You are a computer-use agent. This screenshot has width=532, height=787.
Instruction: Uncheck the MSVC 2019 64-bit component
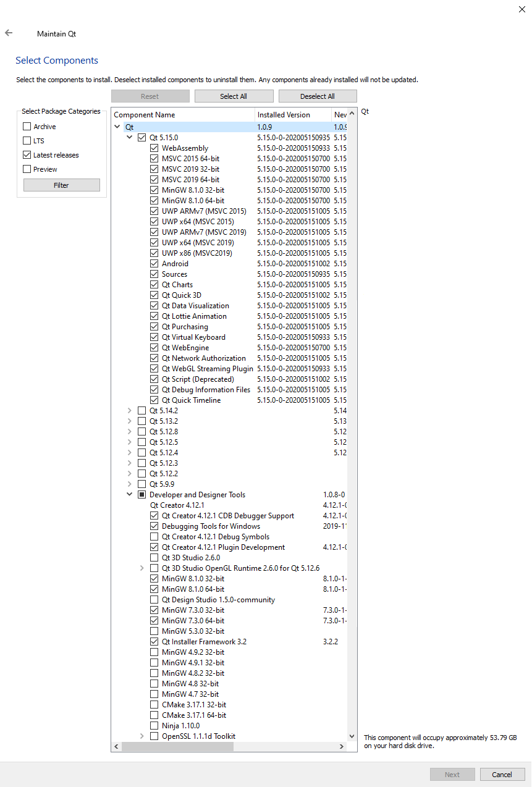pos(154,180)
